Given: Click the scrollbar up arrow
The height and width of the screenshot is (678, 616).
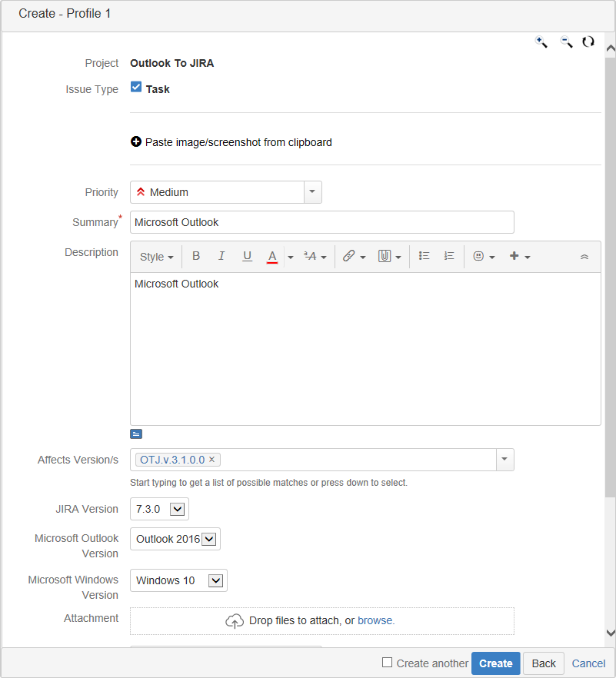Looking at the screenshot, I should click(x=611, y=48).
